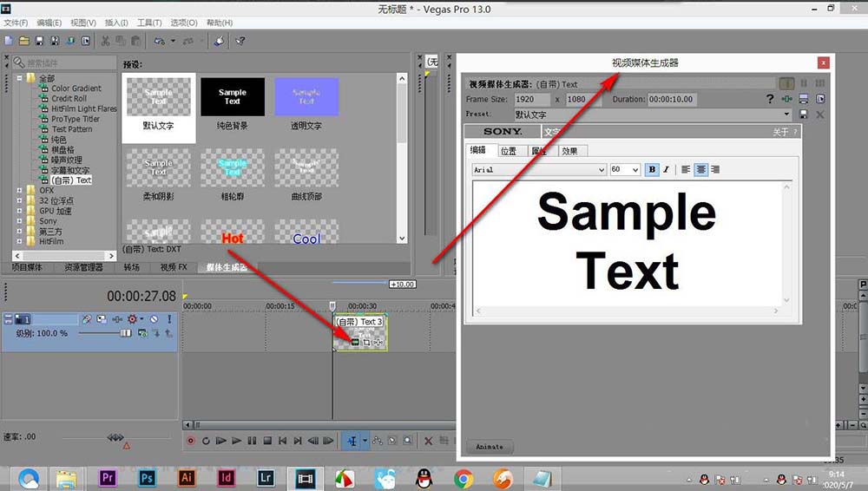The width and height of the screenshot is (868, 491).
Task: Click the Stop transport button
Action: (x=267, y=442)
